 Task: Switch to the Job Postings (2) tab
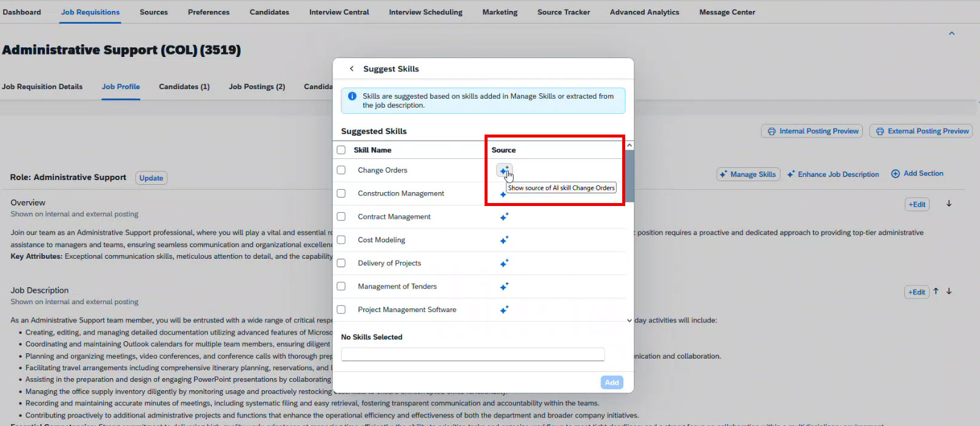[257, 87]
